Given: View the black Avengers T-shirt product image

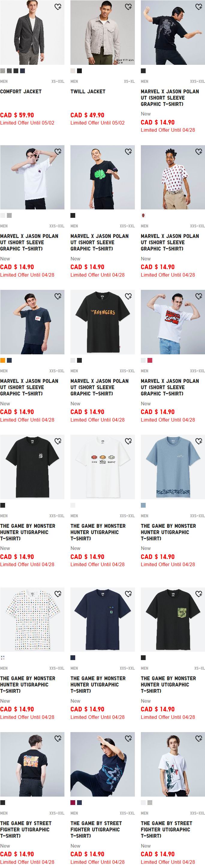Looking at the screenshot, I should coord(103,322).
